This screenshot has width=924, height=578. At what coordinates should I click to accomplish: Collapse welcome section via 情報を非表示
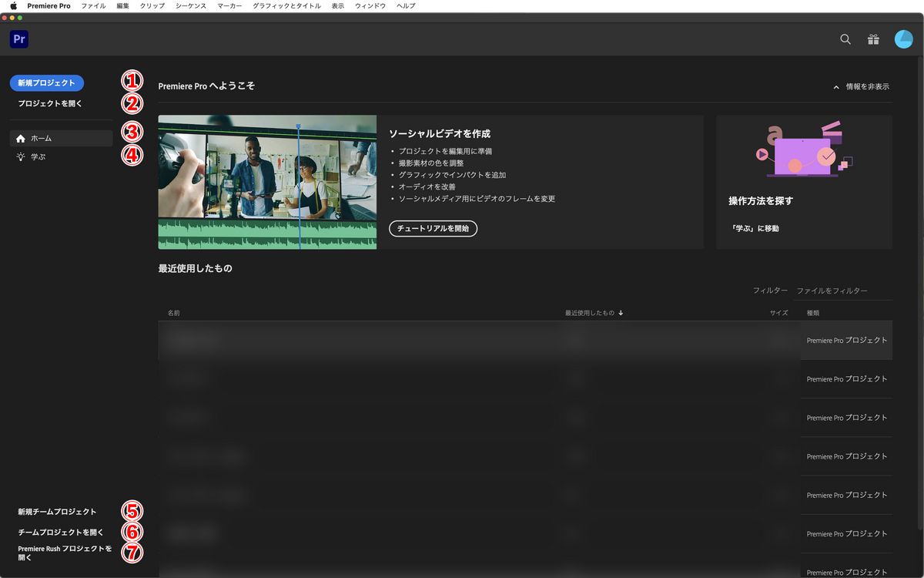[861, 87]
